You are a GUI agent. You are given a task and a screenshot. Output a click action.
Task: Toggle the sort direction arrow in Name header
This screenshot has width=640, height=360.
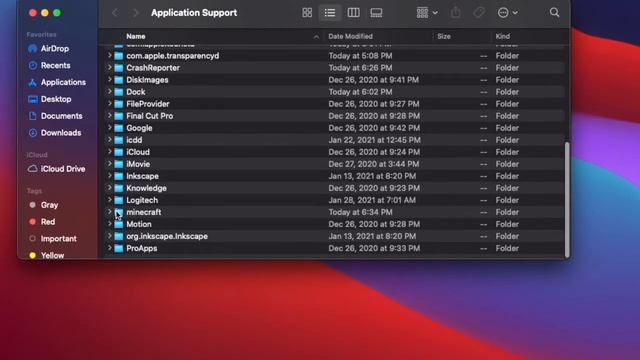point(316,37)
